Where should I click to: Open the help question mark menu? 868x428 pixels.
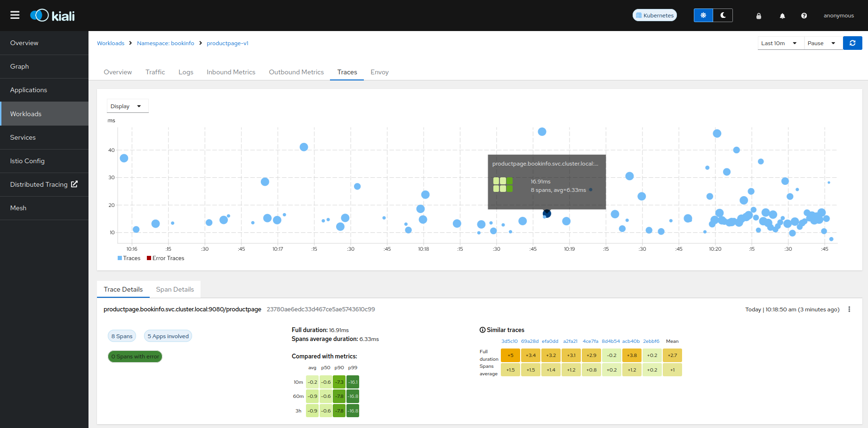click(x=804, y=16)
